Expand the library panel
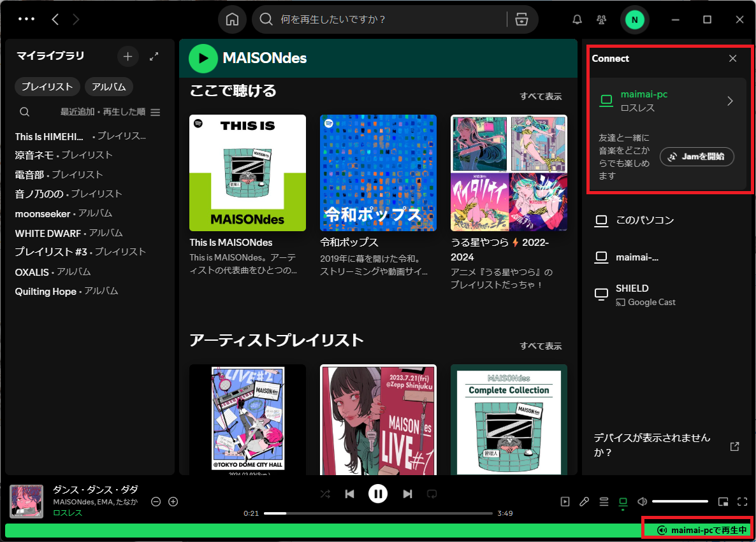756x542 pixels. [x=154, y=57]
